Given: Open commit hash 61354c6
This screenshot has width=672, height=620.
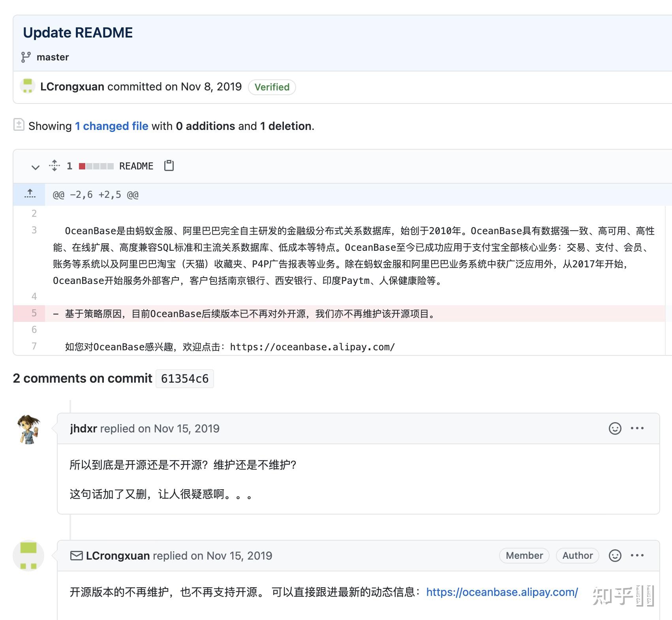Looking at the screenshot, I should coord(185,379).
